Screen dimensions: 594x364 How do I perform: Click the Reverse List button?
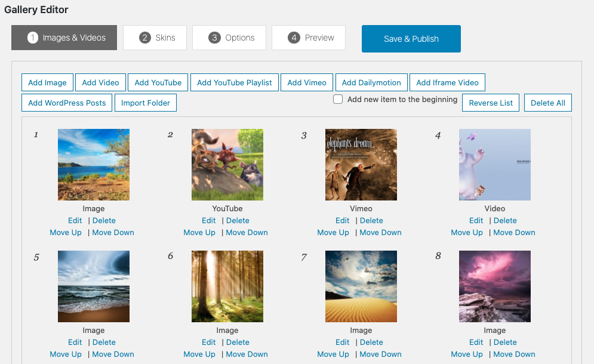coord(491,103)
